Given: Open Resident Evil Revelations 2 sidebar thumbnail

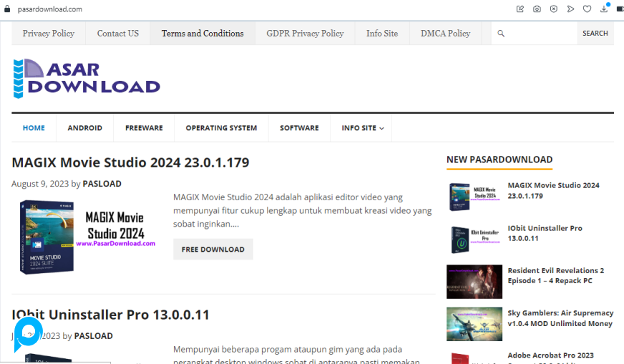Looking at the screenshot, I should pyautogui.click(x=474, y=281).
